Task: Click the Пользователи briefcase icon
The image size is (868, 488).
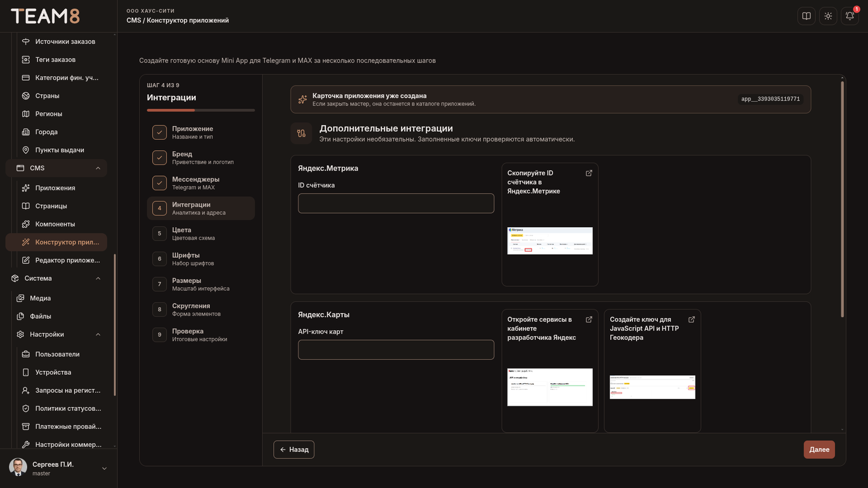Action: (x=26, y=354)
